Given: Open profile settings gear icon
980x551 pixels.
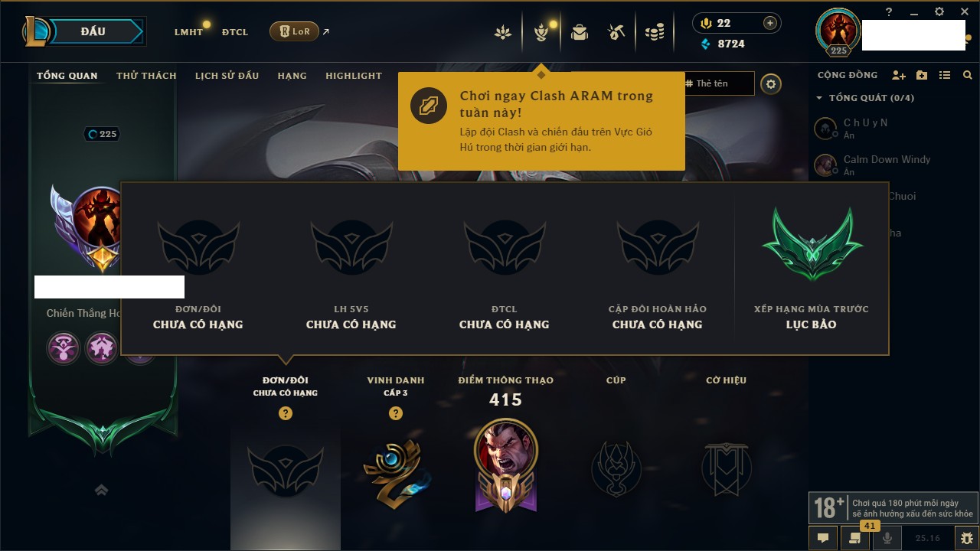Looking at the screenshot, I should (x=771, y=84).
